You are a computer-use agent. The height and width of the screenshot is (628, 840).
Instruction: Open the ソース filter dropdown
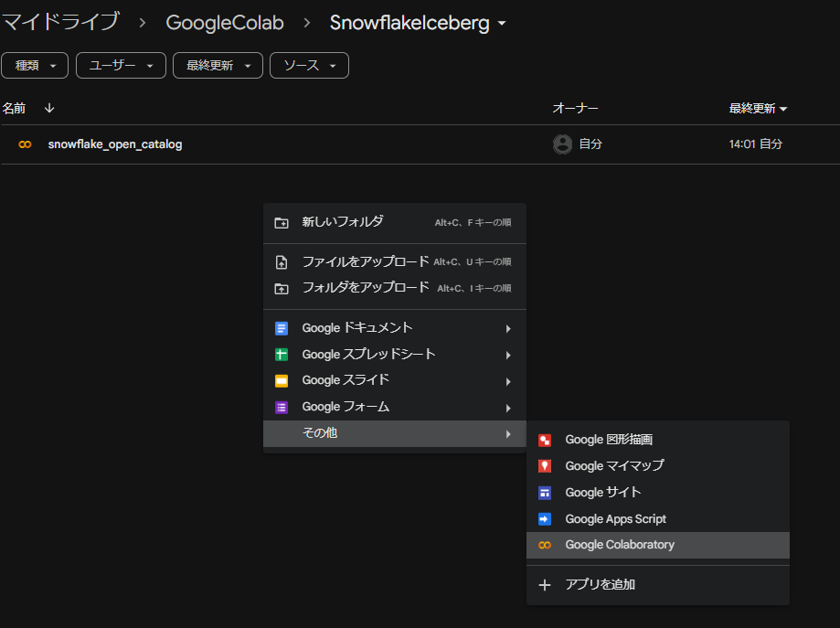coord(309,66)
